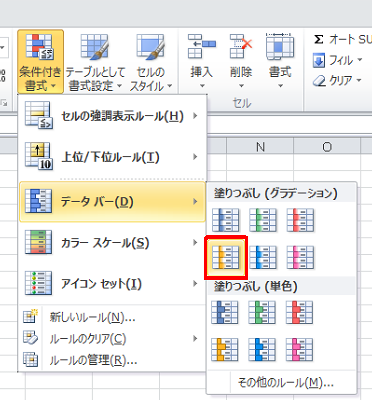The width and height of the screenshot is (372, 400).
Task: Click the 削除 cells button
Action: tap(241, 62)
